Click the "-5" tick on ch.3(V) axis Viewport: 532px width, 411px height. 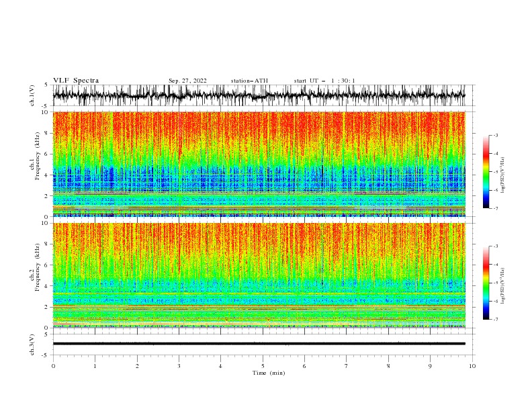(46, 355)
